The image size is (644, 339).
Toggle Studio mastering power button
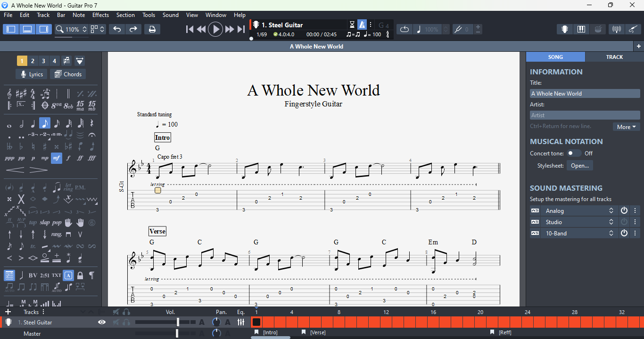[x=624, y=222]
